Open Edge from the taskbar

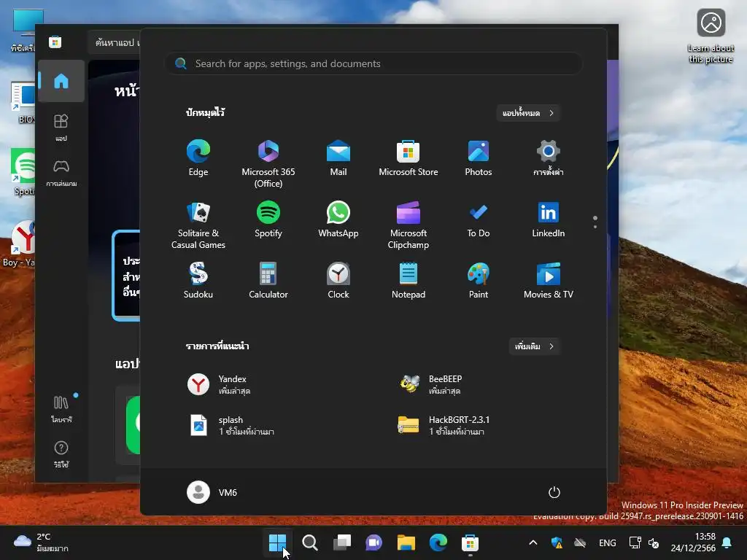click(438, 542)
